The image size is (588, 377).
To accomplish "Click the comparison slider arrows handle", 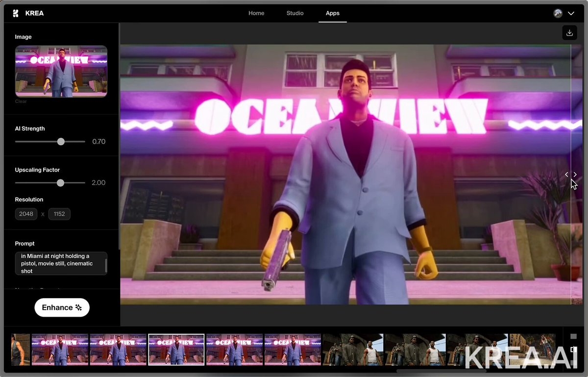I will (570, 175).
